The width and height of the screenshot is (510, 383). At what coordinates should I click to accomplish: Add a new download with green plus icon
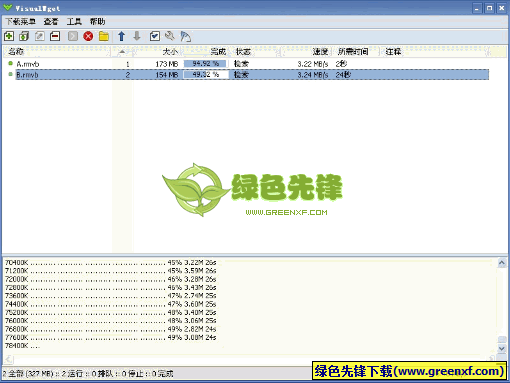click(9, 36)
